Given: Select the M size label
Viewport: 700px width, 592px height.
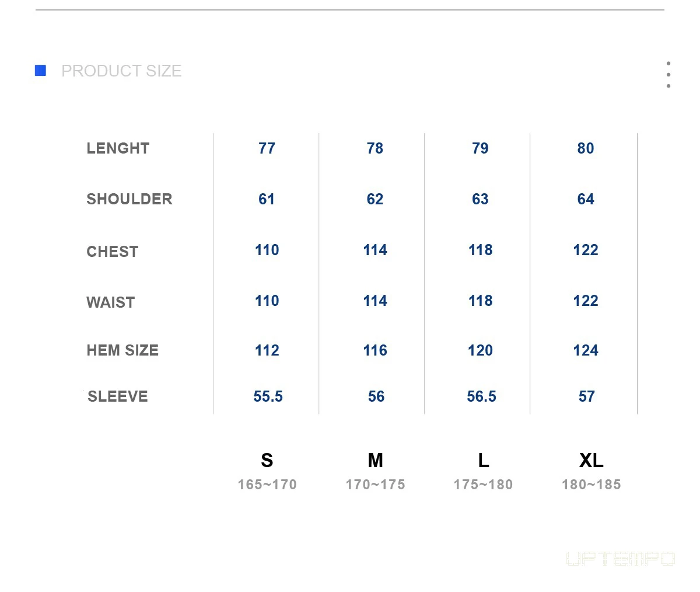Looking at the screenshot, I should coord(376,461).
